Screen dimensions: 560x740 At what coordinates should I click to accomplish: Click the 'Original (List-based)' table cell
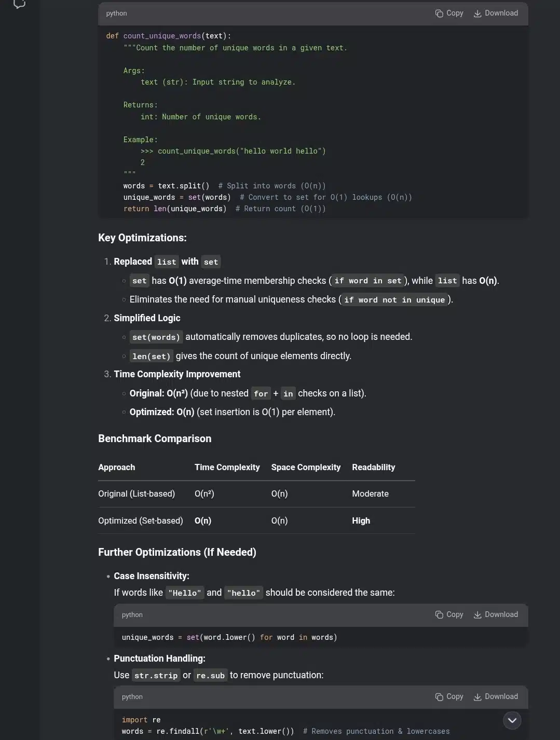tap(136, 494)
